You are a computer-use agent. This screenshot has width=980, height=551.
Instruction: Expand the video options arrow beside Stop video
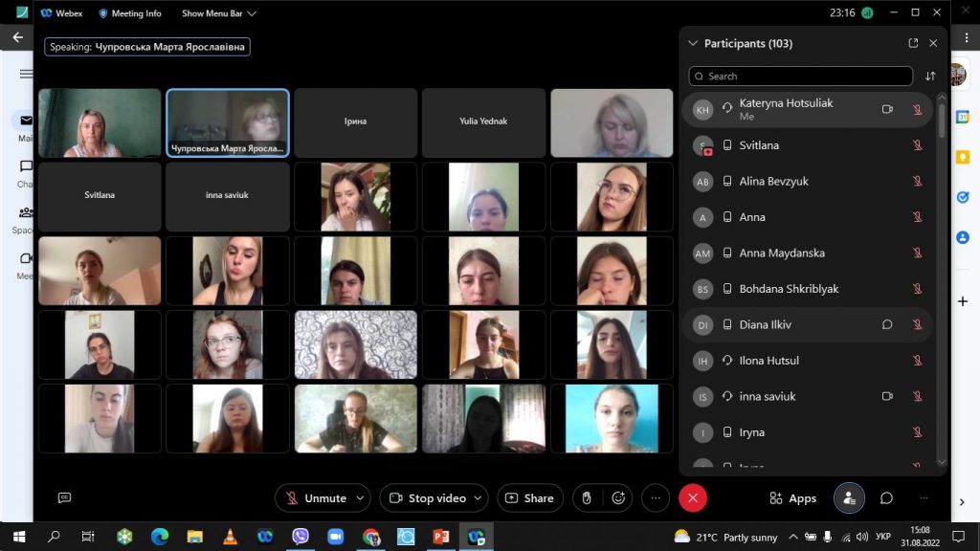(478, 498)
